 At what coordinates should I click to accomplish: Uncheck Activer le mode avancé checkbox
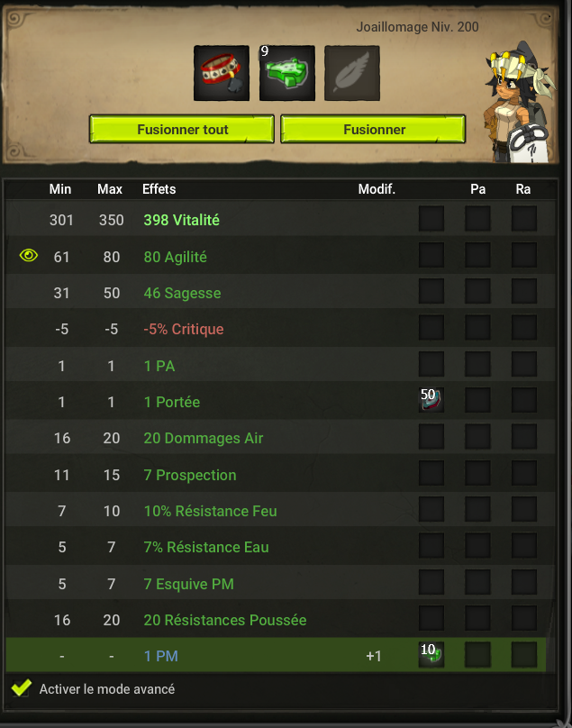click(22, 688)
